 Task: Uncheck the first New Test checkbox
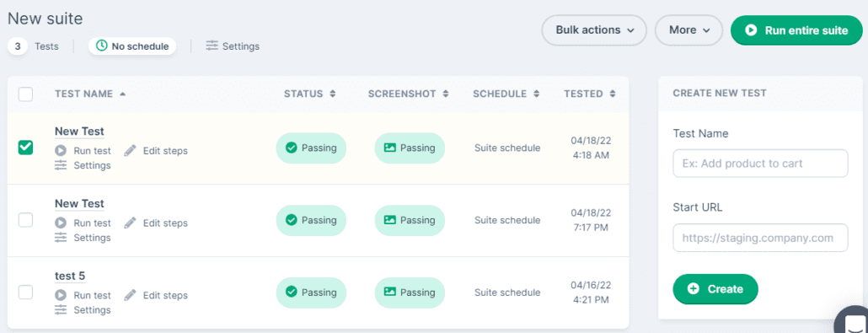coord(25,148)
